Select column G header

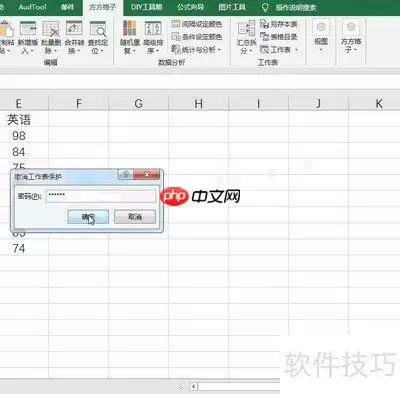[x=139, y=103]
